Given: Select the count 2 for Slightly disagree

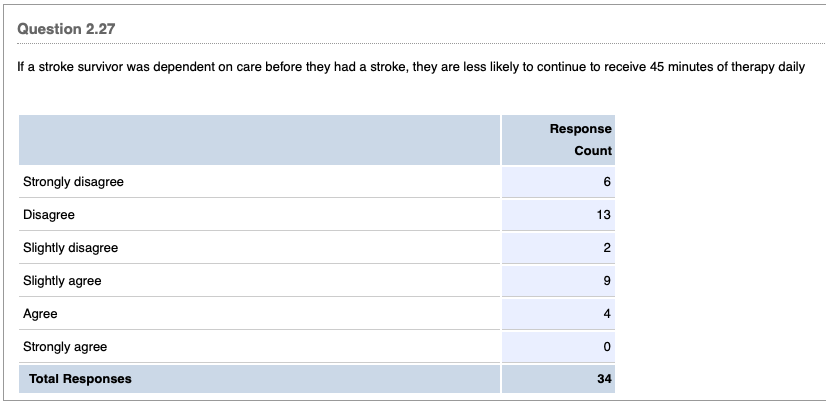Looking at the screenshot, I should coord(607,248).
